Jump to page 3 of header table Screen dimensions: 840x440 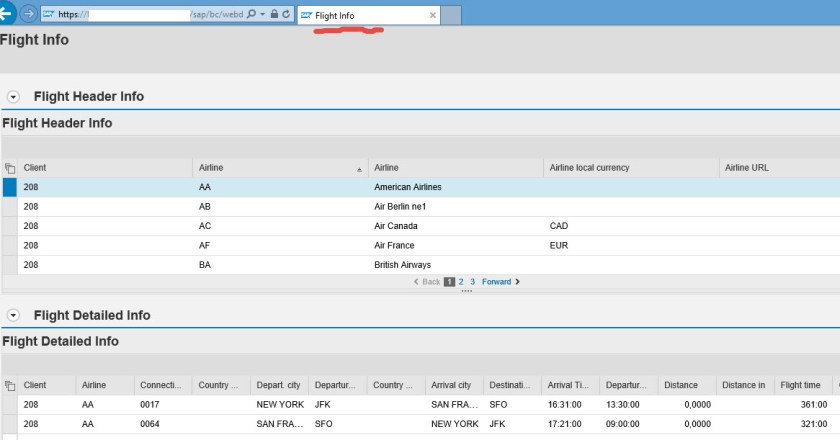[x=472, y=282]
